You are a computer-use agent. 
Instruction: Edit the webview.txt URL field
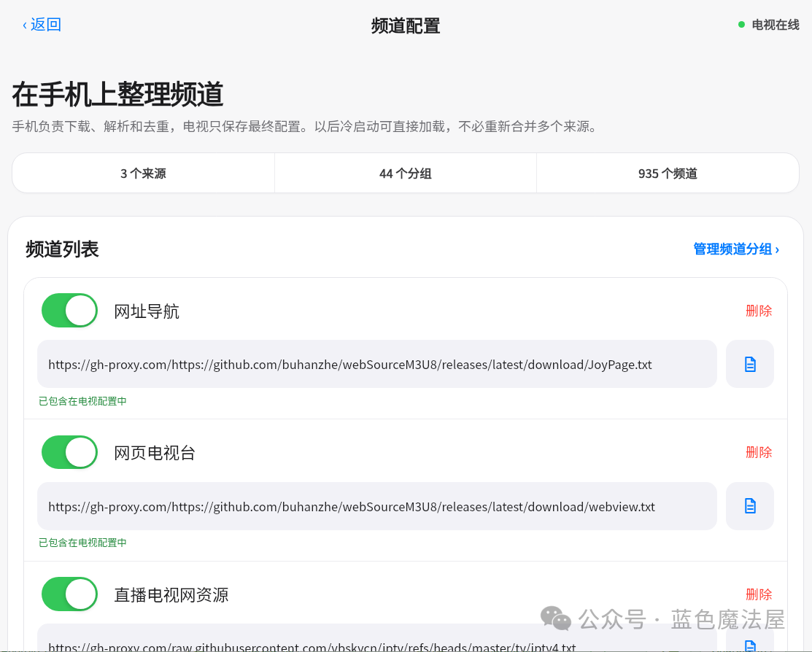pyautogui.click(x=377, y=506)
